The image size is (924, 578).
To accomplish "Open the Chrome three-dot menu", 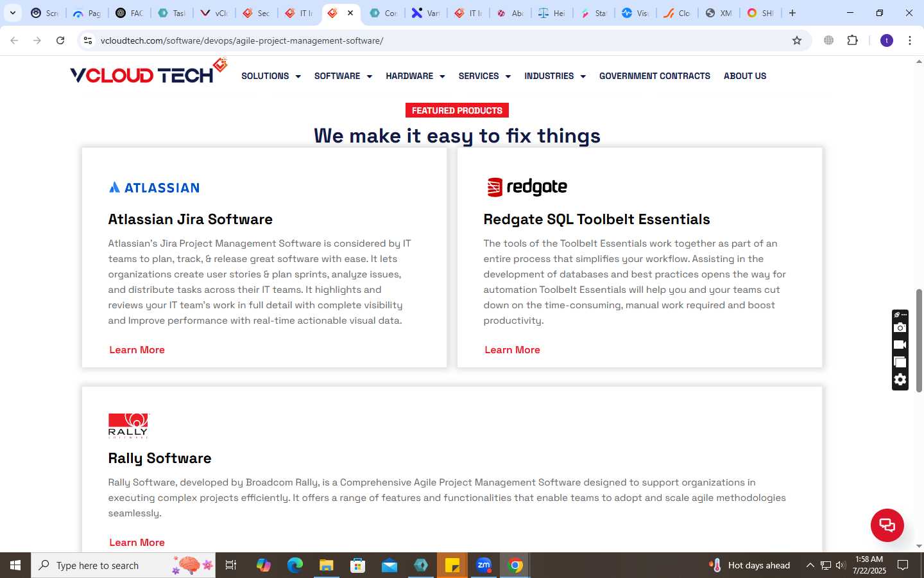I will [910, 40].
